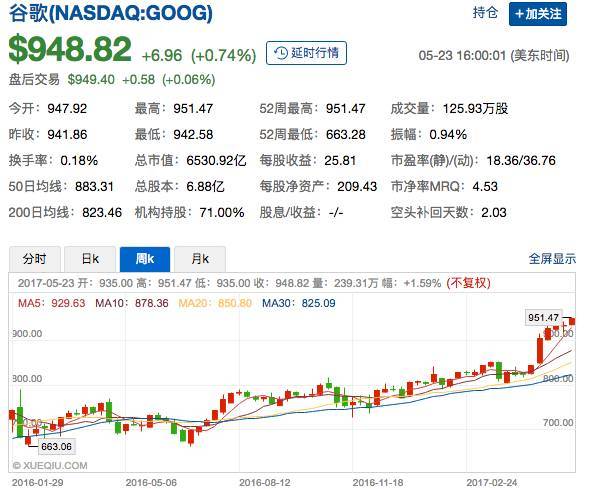The image size is (589, 489).
Task: Click the 盘后交易 $949.40 after-hours price
Action: [91, 80]
